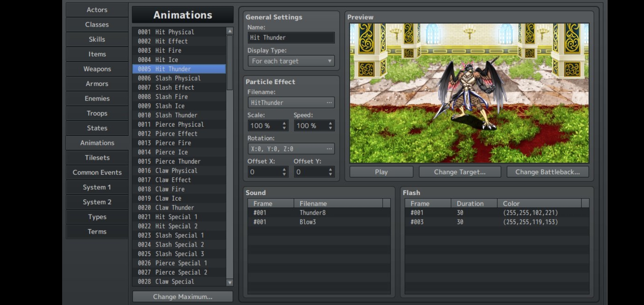Decrease Speed with the down stepper arrow
This screenshot has height=305, width=644.
pyautogui.click(x=330, y=128)
